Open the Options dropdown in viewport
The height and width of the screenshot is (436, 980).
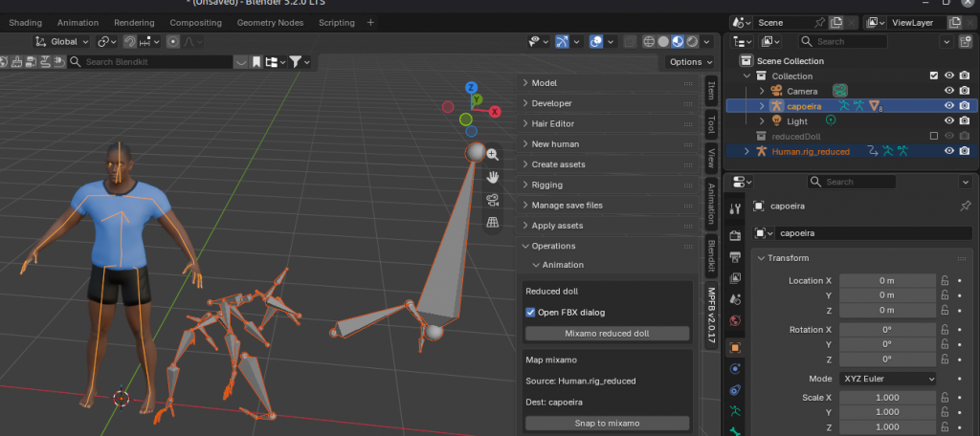[691, 62]
